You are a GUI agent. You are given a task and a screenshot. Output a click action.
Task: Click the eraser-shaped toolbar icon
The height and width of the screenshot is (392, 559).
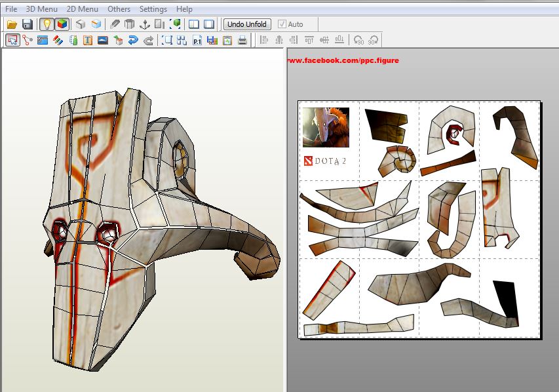(x=115, y=24)
